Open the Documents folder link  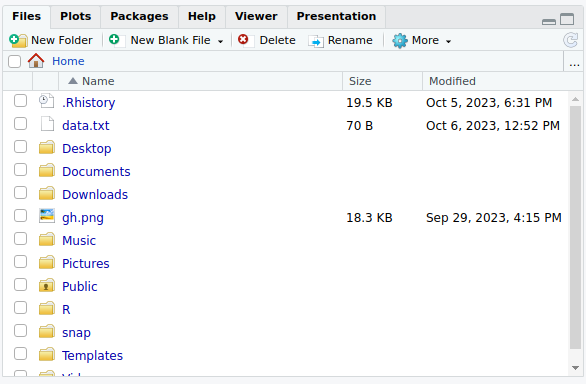(96, 172)
